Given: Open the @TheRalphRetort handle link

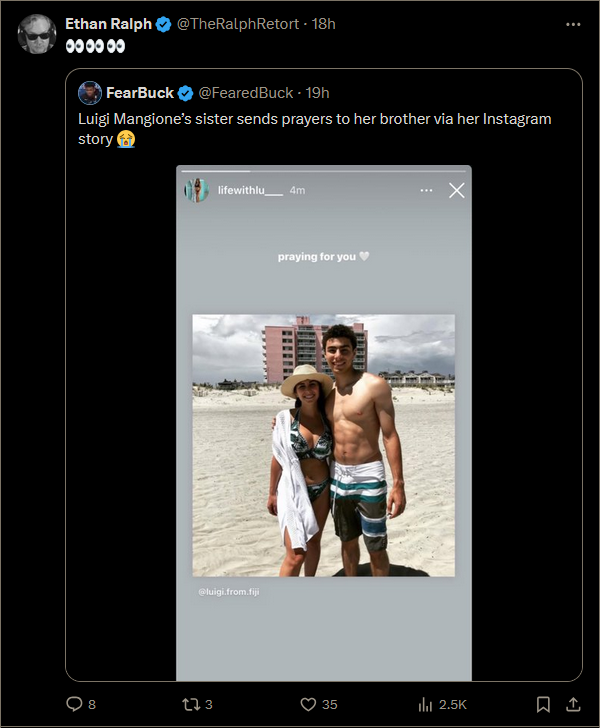Looking at the screenshot, I should click(238, 24).
